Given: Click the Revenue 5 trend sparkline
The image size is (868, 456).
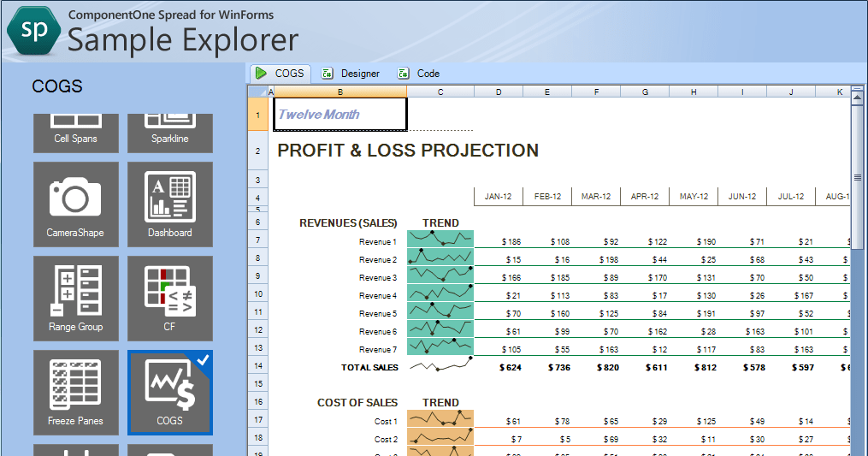Looking at the screenshot, I should [440, 311].
